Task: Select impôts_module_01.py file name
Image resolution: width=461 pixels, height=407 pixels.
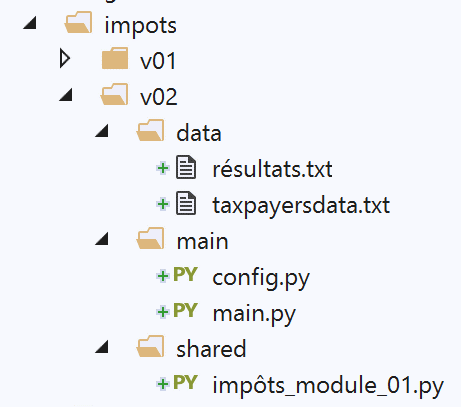Action: pos(328,386)
